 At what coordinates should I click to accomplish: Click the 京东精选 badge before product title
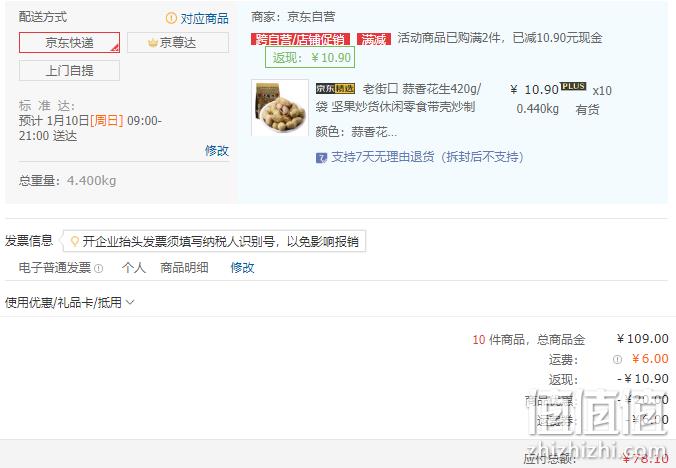(335, 89)
